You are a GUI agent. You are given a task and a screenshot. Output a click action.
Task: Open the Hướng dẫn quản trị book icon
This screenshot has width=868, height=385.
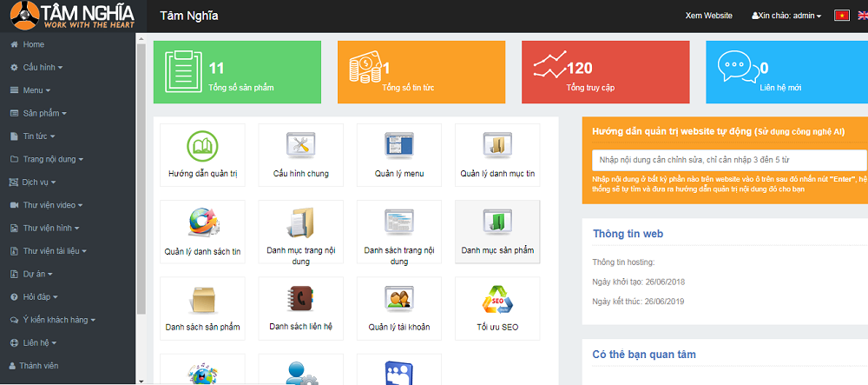coord(202,146)
